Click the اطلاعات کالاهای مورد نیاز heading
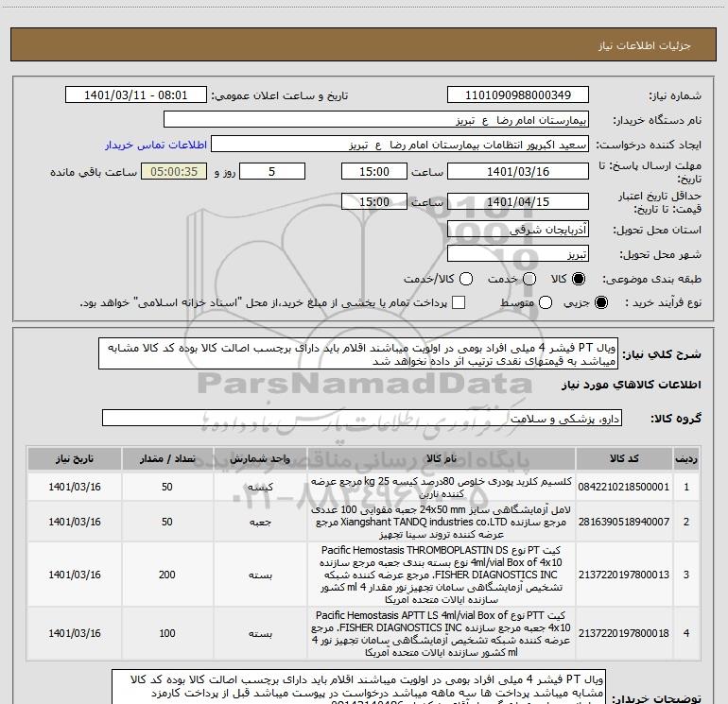Viewport: 728px width, 704px height. (x=631, y=385)
